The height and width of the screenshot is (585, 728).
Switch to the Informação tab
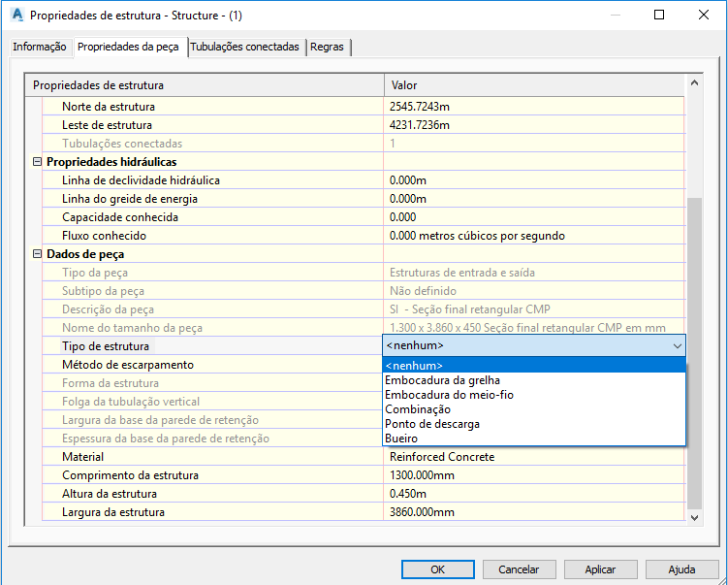[x=40, y=47]
